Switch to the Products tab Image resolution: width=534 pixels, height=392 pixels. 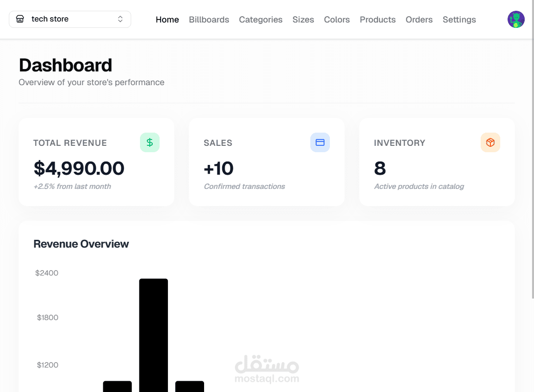pos(377,20)
